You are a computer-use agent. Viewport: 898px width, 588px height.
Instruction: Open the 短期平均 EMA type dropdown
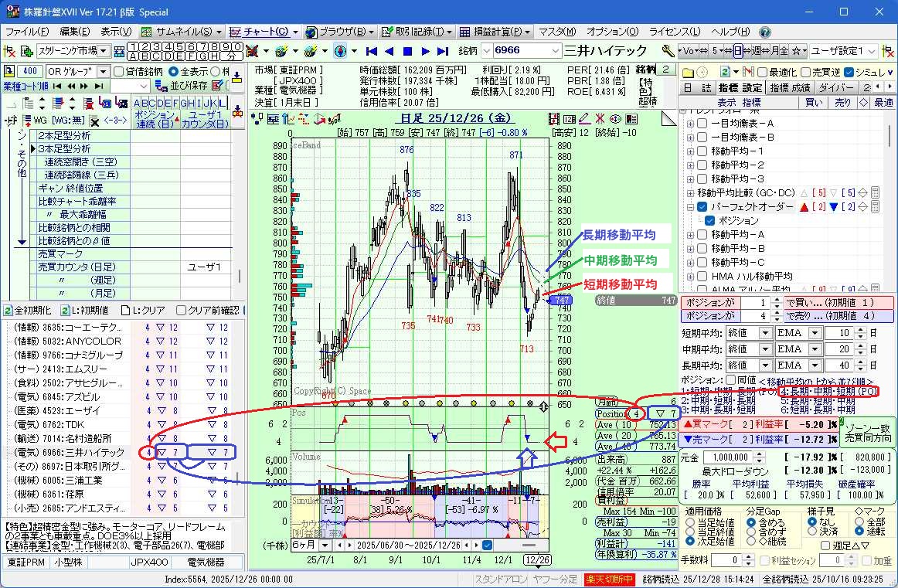coord(814,333)
